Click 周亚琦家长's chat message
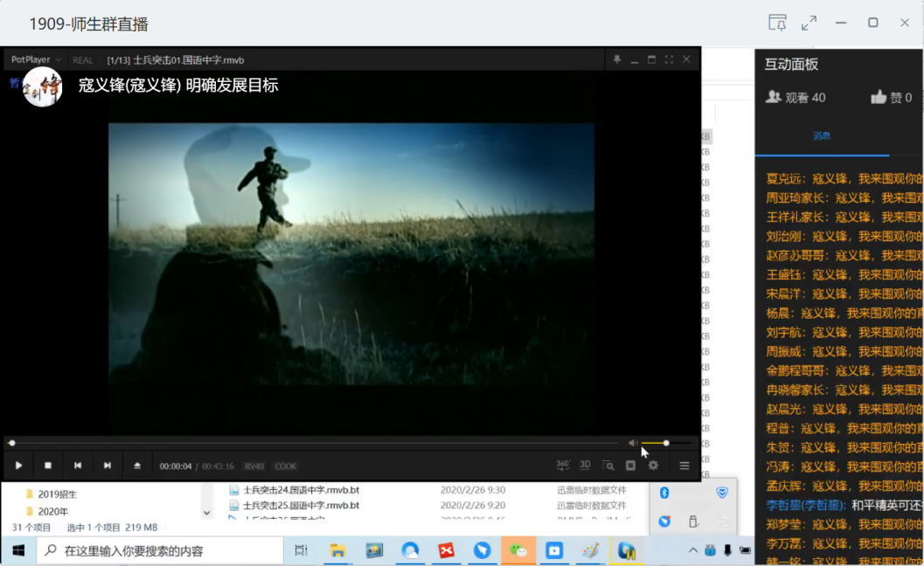 (x=844, y=198)
